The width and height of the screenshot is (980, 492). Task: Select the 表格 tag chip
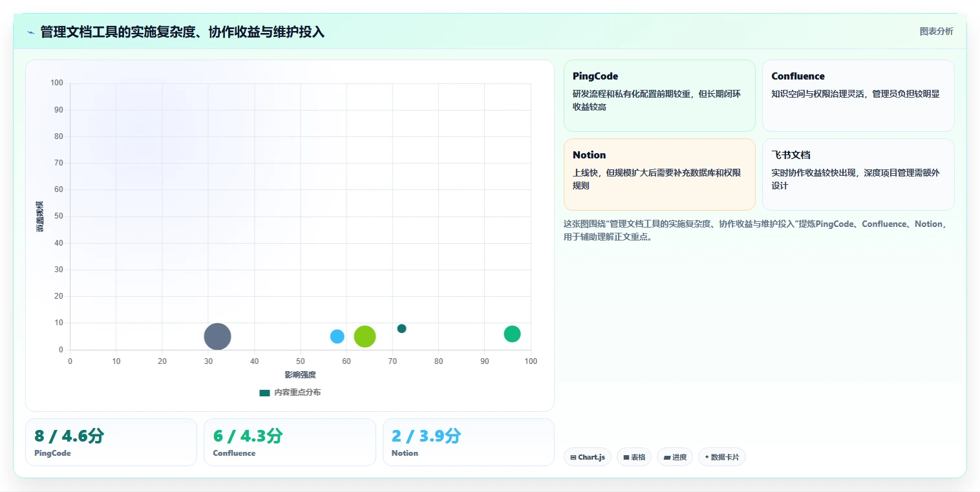634,457
